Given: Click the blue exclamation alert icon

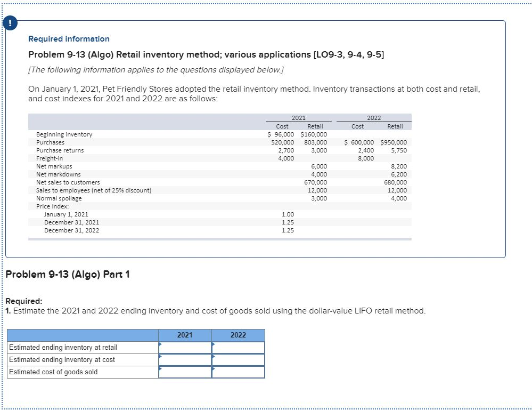Looking at the screenshot, I should click(x=11, y=23).
